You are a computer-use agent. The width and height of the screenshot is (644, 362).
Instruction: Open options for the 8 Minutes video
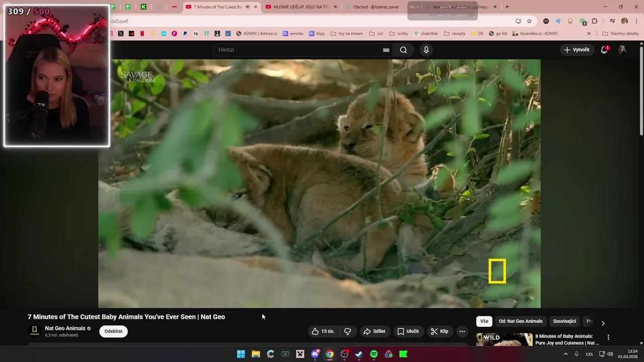click(x=608, y=337)
